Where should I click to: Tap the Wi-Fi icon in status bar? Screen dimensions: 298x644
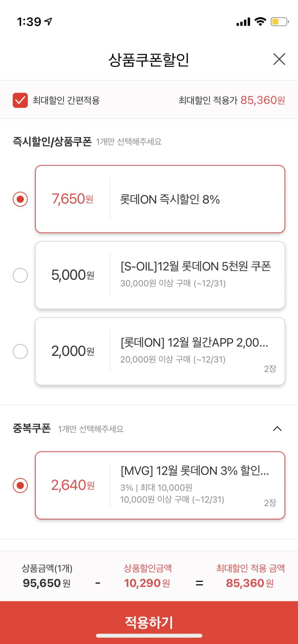point(260,22)
